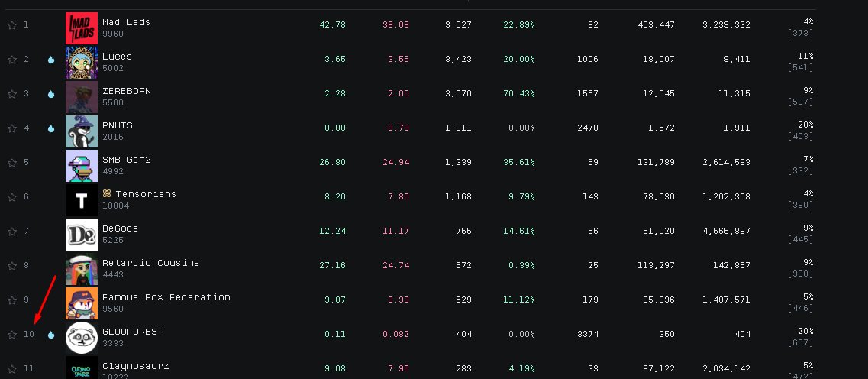Click Retardio Cousins green price 27.16

pyautogui.click(x=333, y=265)
